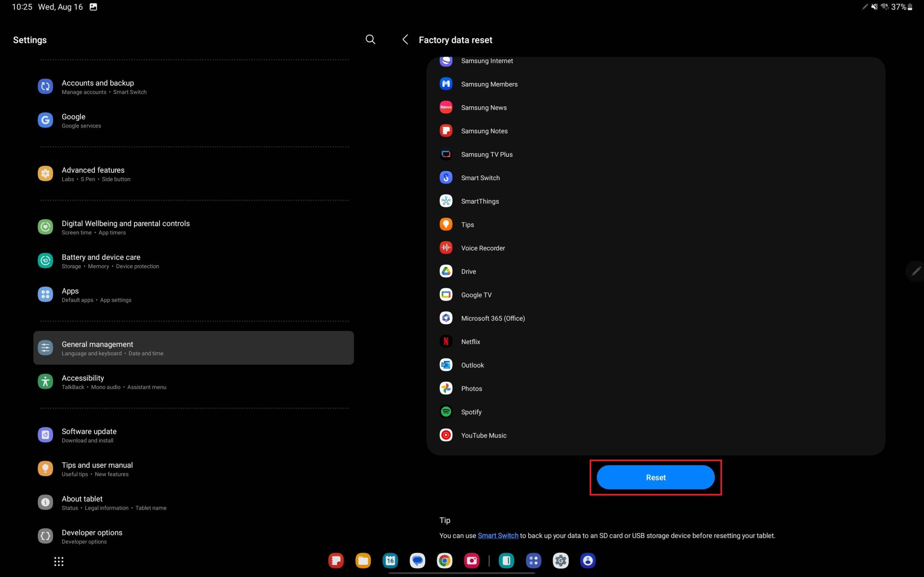Viewport: 924px width, 577px height.
Task: Select the Samsung Members list row
Action: point(655,84)
